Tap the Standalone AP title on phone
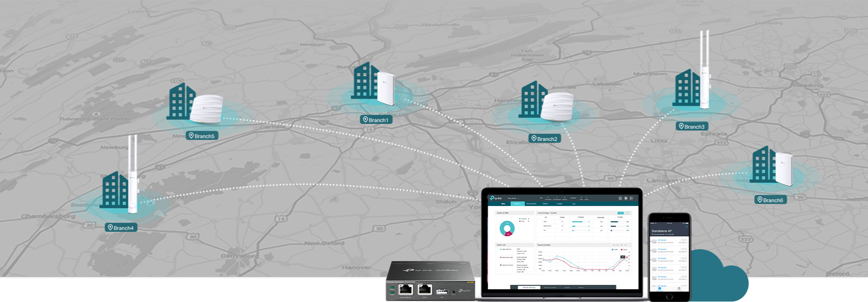Screen dimensions: 868x302 click(x=662, y=231)
